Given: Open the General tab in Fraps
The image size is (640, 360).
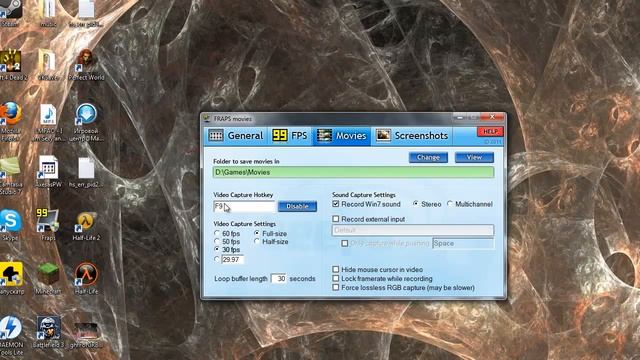Looking at the screenshot, I should [x=236, y=136].
